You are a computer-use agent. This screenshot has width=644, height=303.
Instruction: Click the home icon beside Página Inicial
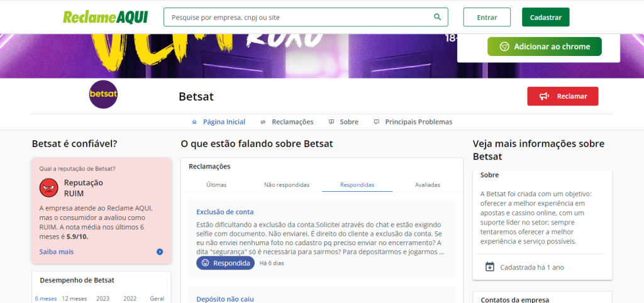point(195,122)
